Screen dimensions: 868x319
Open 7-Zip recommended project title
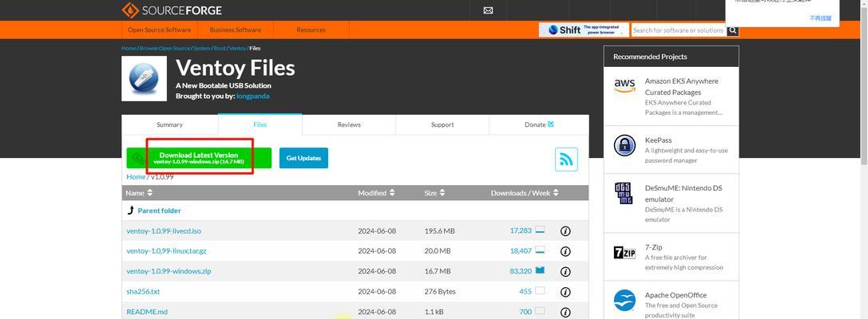point(653,247)
